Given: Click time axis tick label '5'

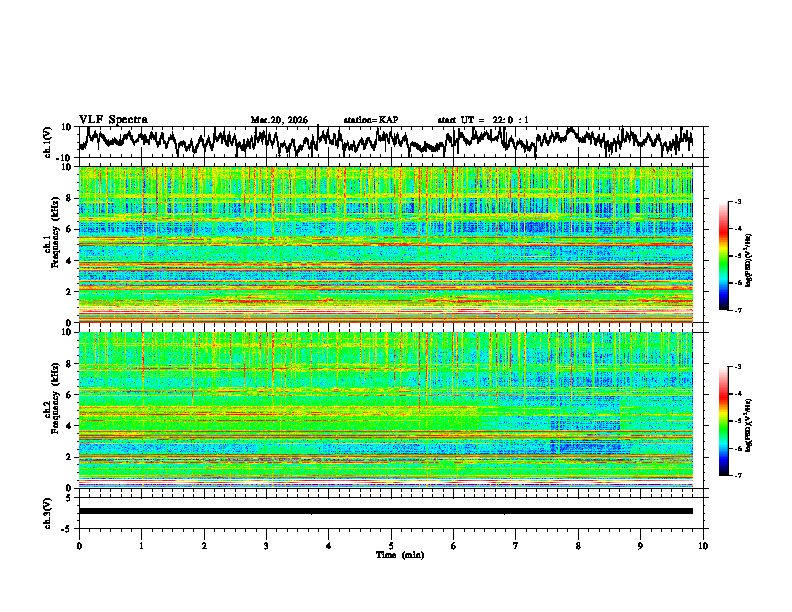Looking at the screenshot, I should [x=391, y=546].
